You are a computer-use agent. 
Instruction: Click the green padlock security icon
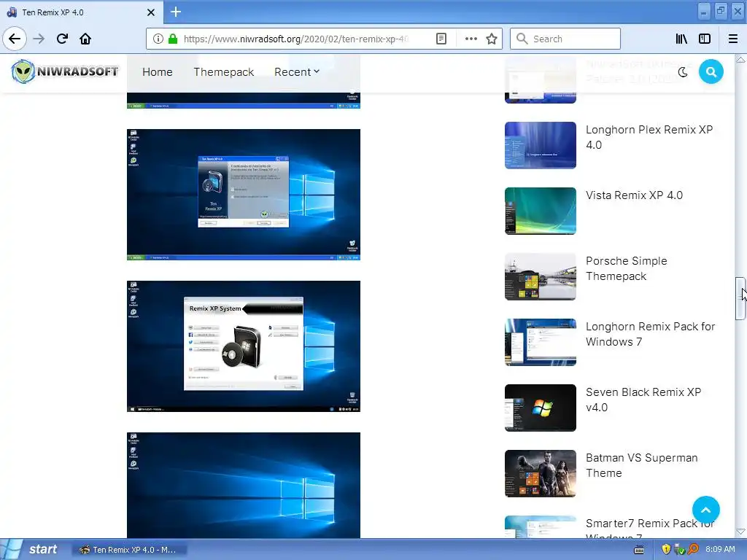click(x=173, y=39)
